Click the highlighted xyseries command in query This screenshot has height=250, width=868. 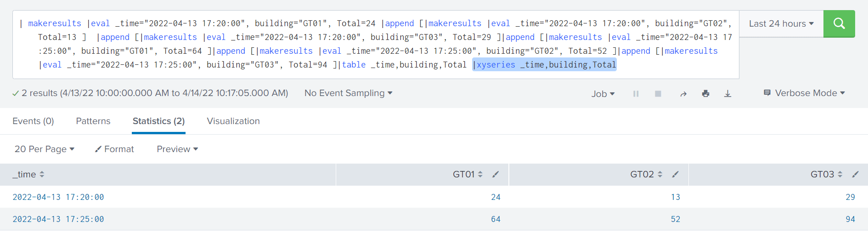544,65
